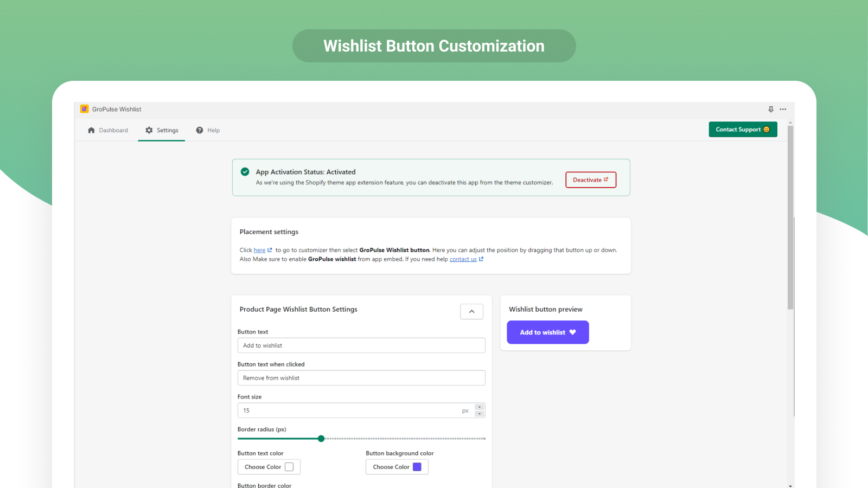Choose the button background color swatch
Viewport: 868px width, 488px height.
pos(417,467)
